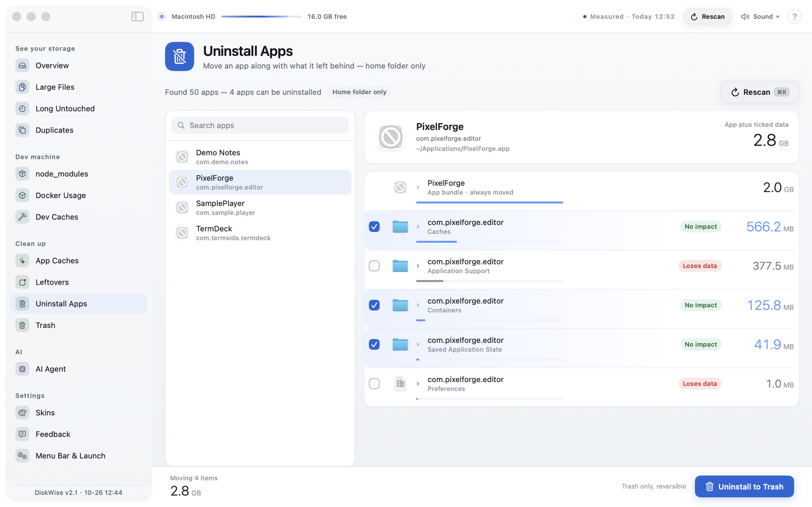
Task: Open the help question mark icon
Action: pyautogui.click(x=794, y=17)
